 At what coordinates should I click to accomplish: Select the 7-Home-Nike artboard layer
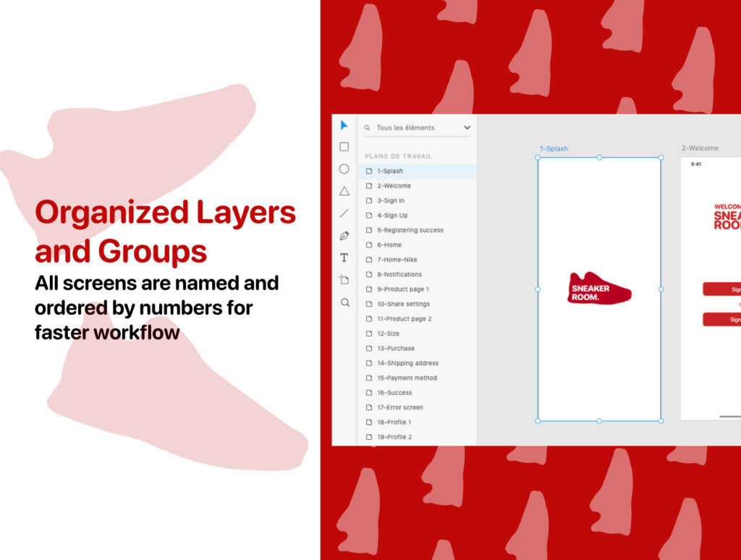(x=417, y=260)
